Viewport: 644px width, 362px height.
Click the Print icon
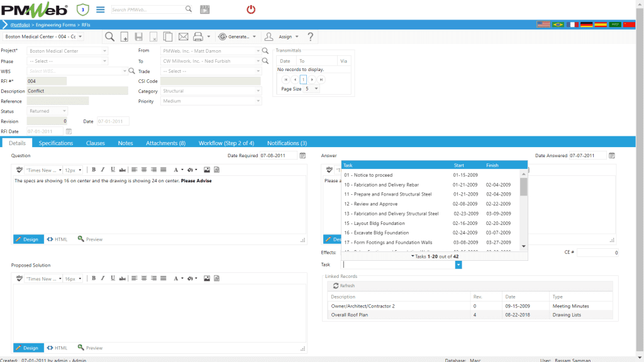tap(198, 36)
